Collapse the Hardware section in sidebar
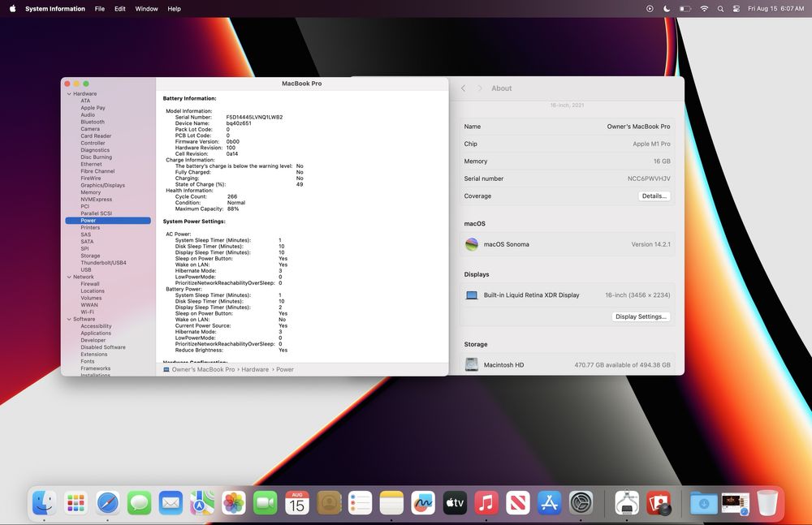Screen dimensions: 812x525 (x=69, y=93)
